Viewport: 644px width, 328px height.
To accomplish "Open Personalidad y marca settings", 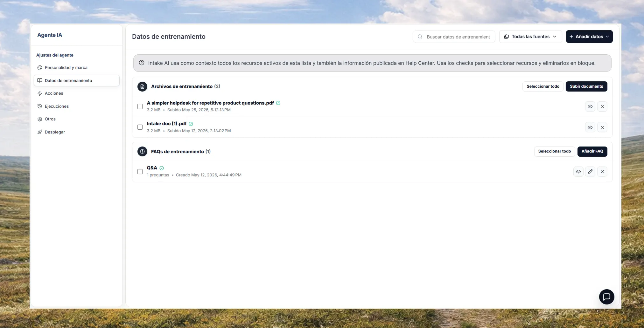I will tap(76, 68).
